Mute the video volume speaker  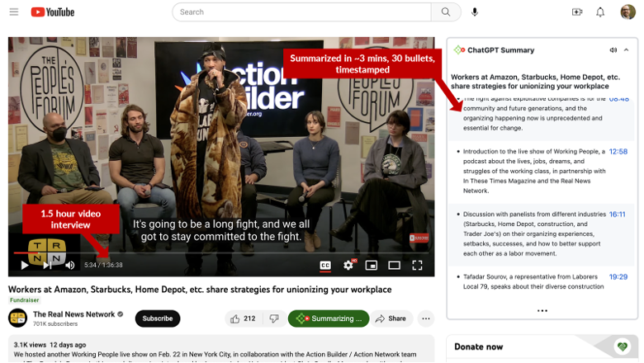tap(70, 265)
